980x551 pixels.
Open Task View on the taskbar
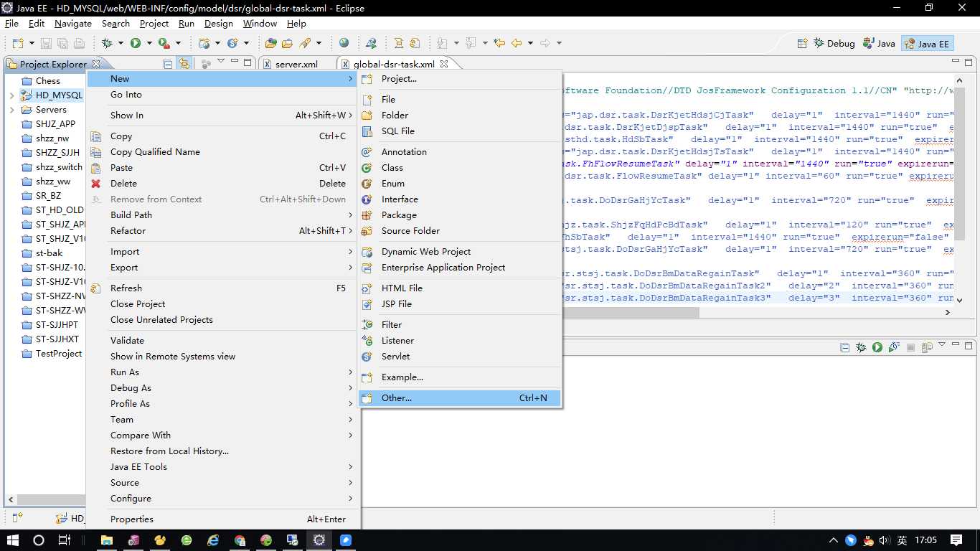64,540
